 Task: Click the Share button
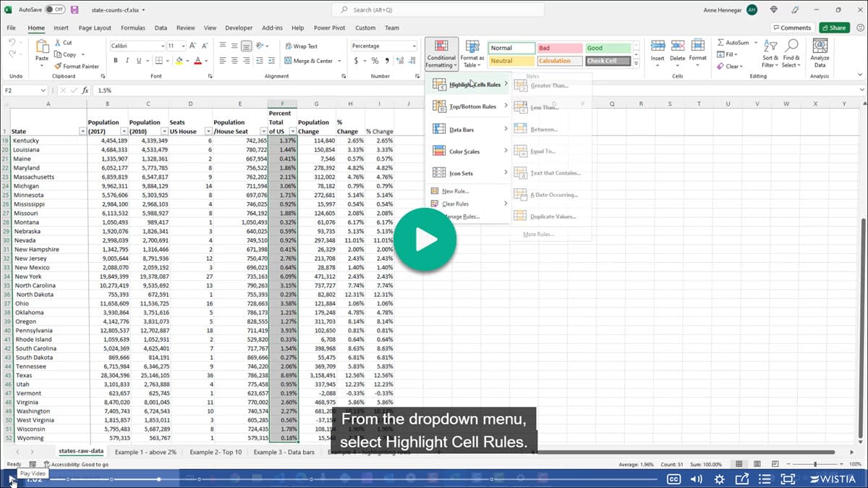[x=833, y=27]
